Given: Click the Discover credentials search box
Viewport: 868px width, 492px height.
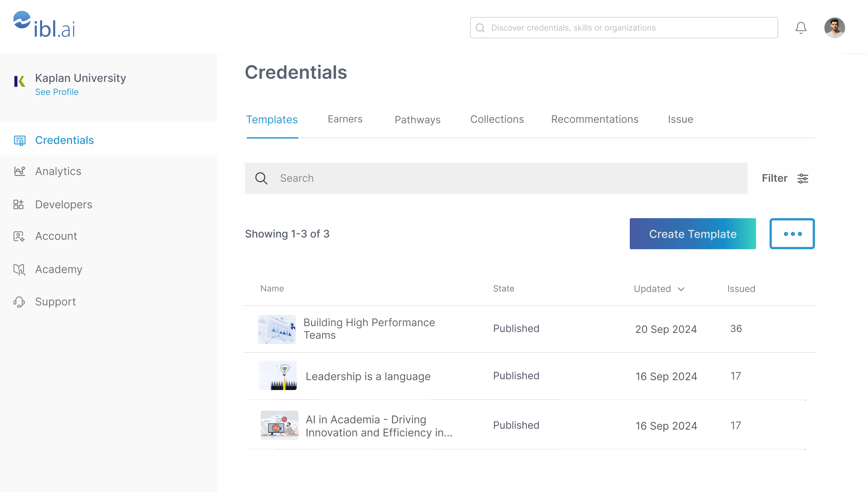Looking at the screenshot, I should tap(624, 28).
